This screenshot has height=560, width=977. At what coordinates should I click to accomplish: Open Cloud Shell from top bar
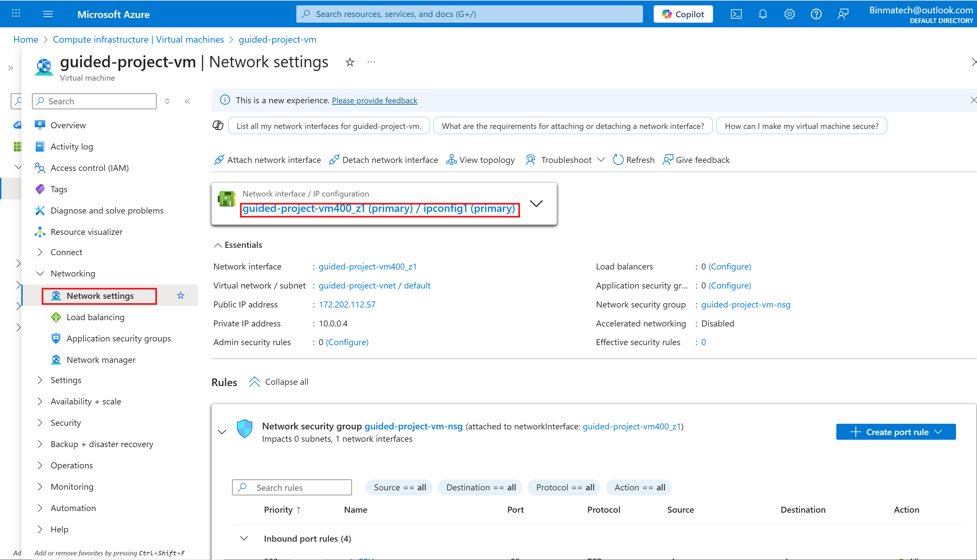pos(736,14)
